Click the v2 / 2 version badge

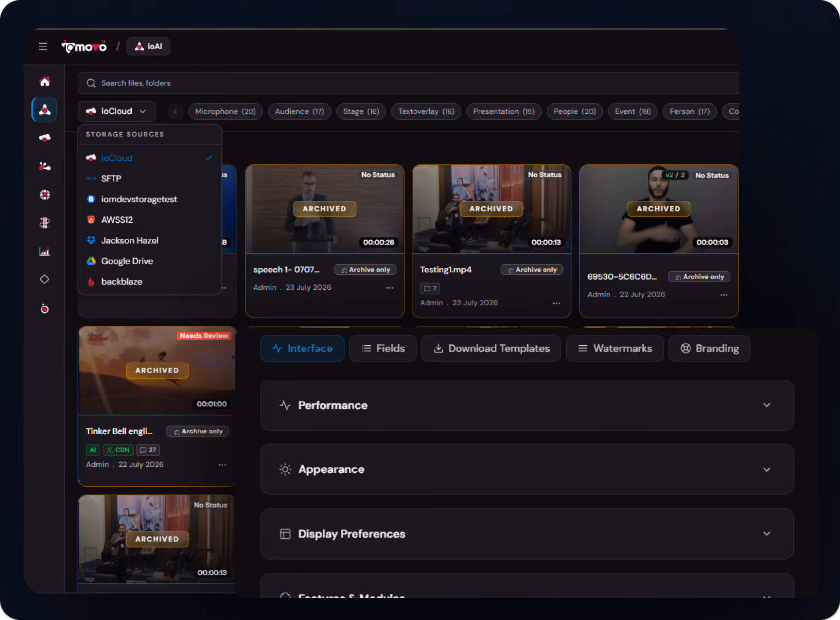coord(675,175)
